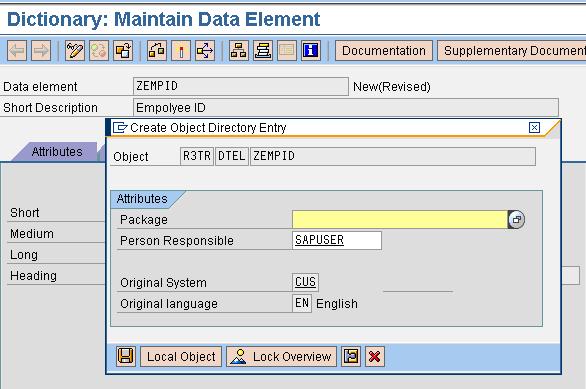This screenshot has height=389, width=586.
Task: Open the Documentation button
Action: pos(384,50)
